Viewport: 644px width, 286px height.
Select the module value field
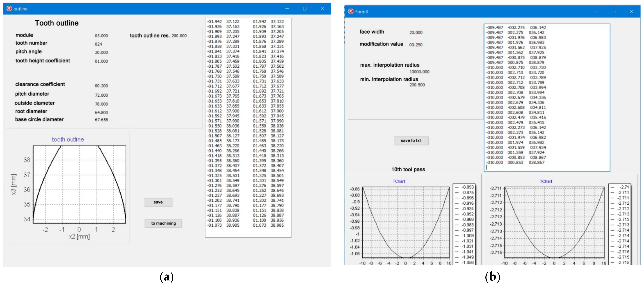click(102, 35)
